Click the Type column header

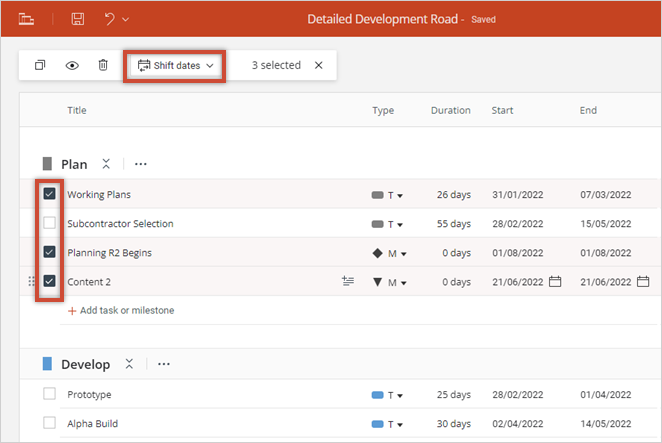pos(383,110)
